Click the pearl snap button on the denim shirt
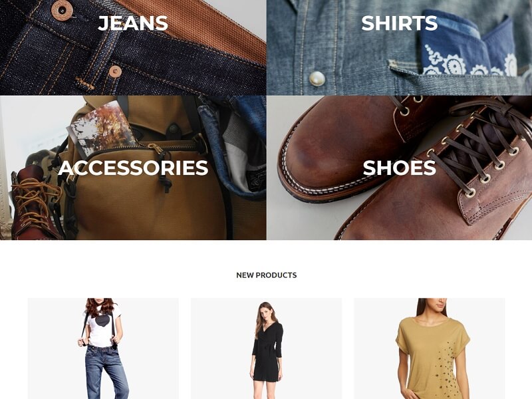 [317, 78]
